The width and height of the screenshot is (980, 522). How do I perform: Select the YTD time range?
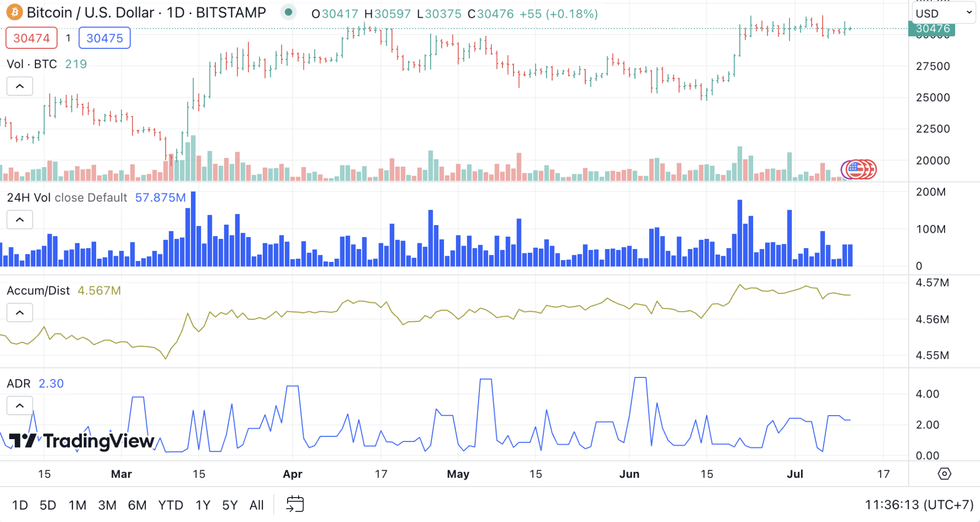click(171, 505)
